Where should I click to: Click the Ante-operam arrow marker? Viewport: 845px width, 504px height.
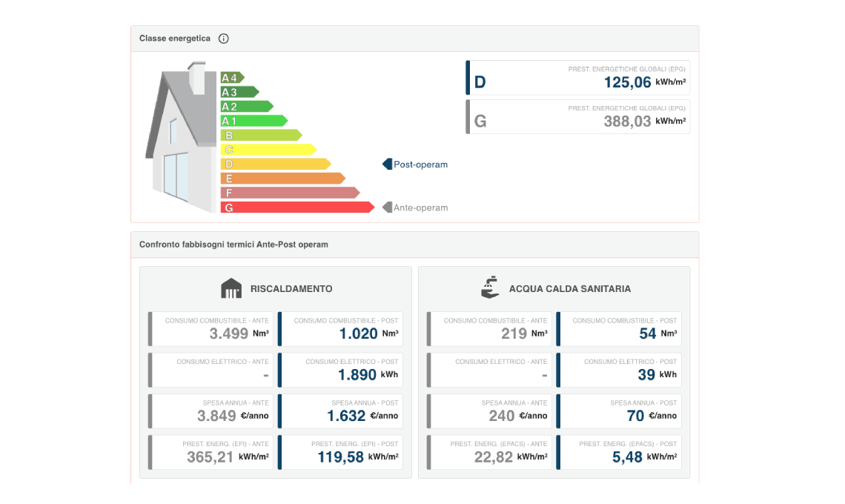387,208
